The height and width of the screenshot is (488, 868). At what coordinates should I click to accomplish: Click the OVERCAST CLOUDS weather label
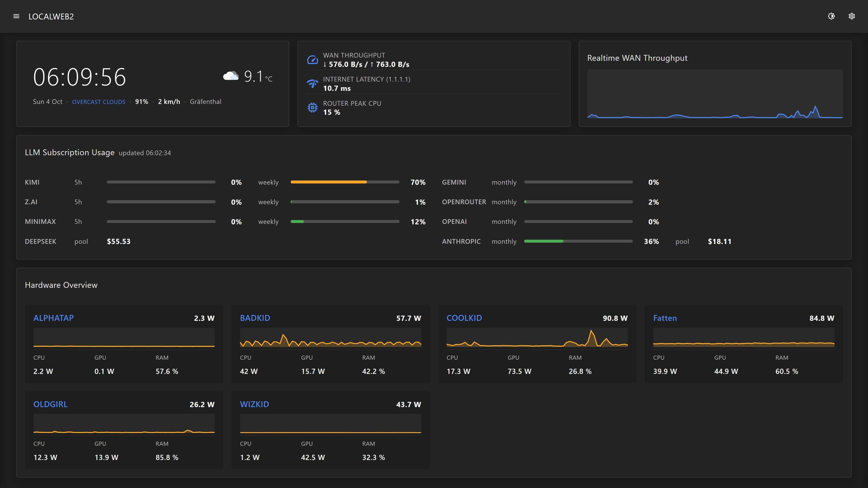click(x=99, y=102)
